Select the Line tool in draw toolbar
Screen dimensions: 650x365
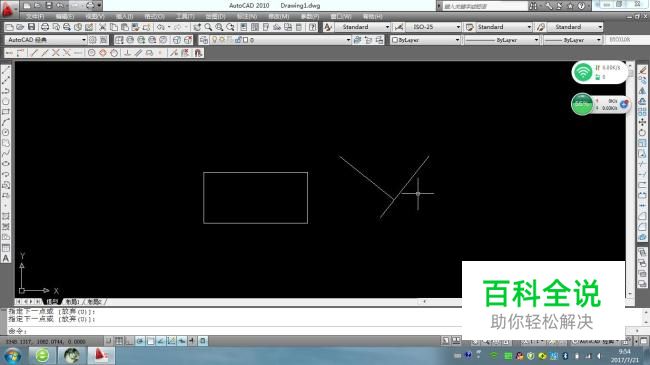point(6,70)
